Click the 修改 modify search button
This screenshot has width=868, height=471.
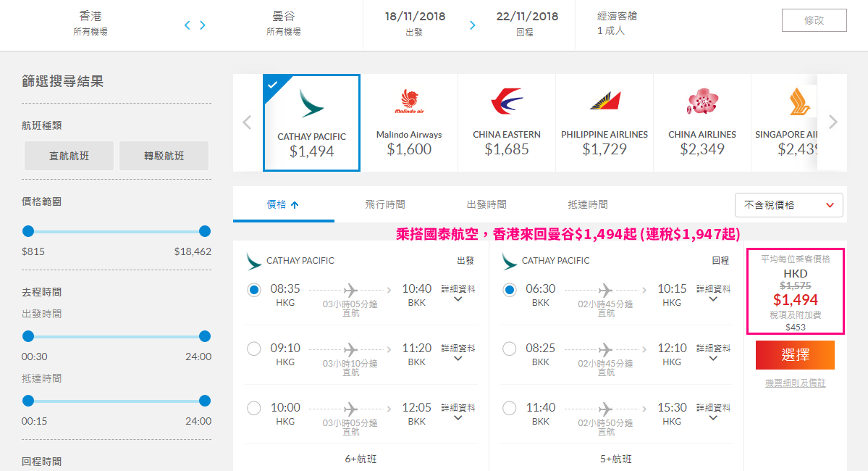[814, 20]
